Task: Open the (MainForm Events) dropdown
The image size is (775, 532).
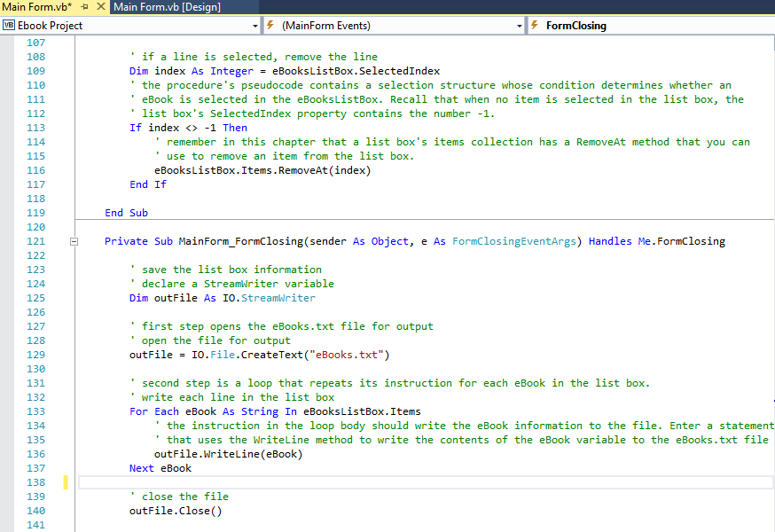Action: coord(519,26)
